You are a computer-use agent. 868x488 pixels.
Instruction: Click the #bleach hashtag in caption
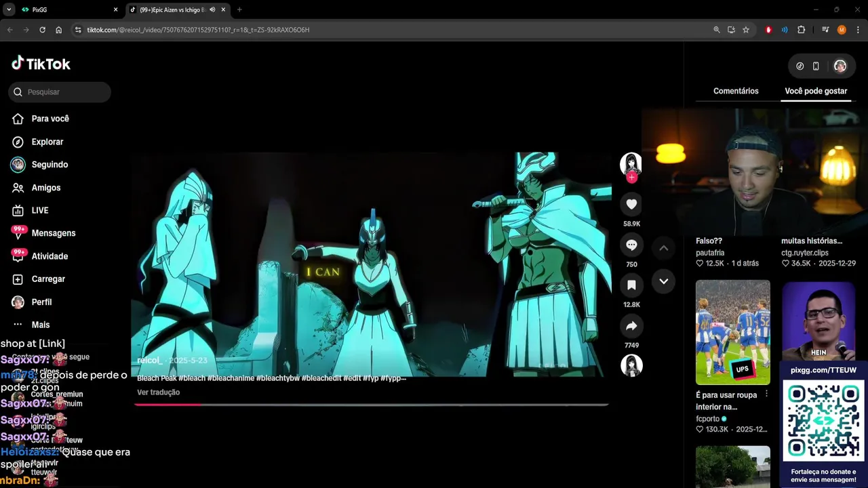[x=192, y=378]
